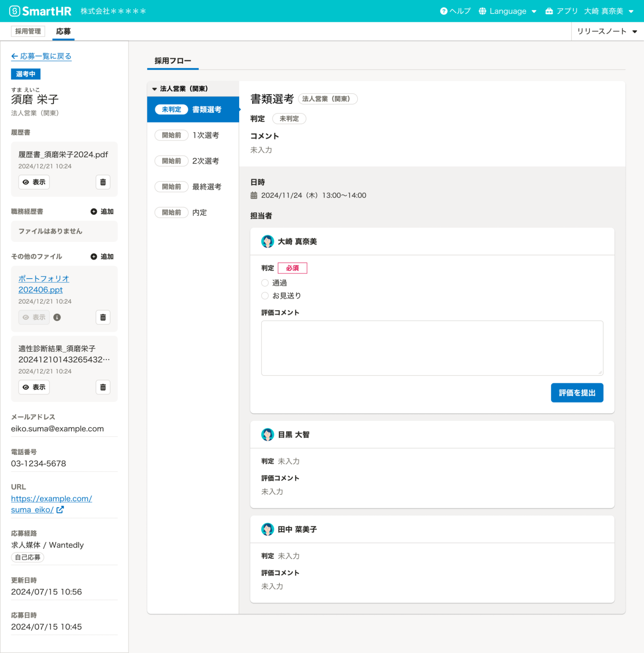Select the 通過 radio option
Viewport: 644px width, 653px height.
pos(265,283)
